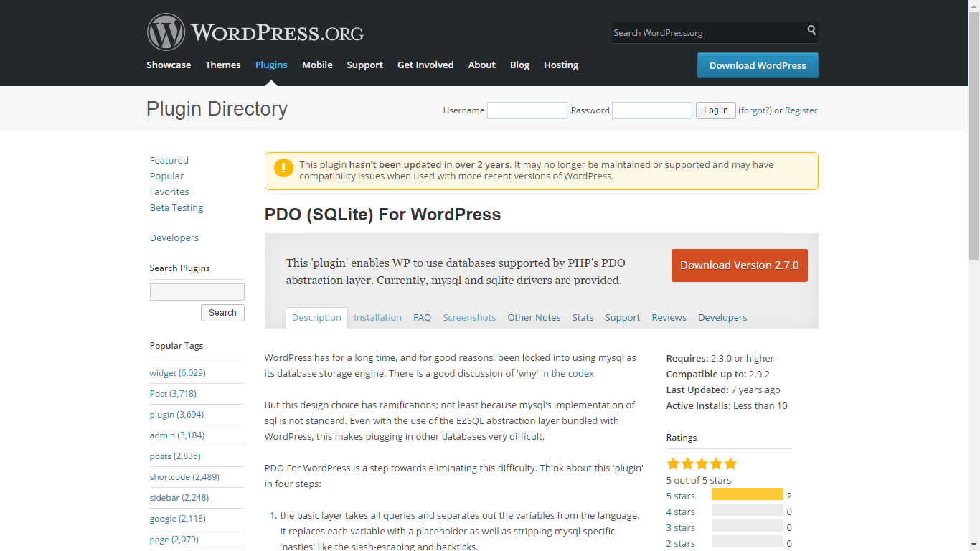This screenshot has height=551, width=980.
Task: Open Featured plugins in sidebar
Action: point(169,160)
